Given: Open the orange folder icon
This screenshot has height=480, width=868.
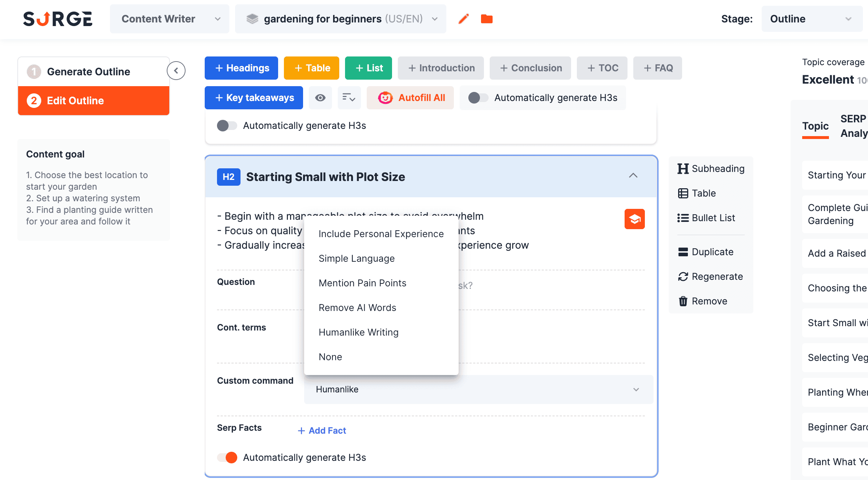Looking at the screenshot, I should click(x=487, y=19).
